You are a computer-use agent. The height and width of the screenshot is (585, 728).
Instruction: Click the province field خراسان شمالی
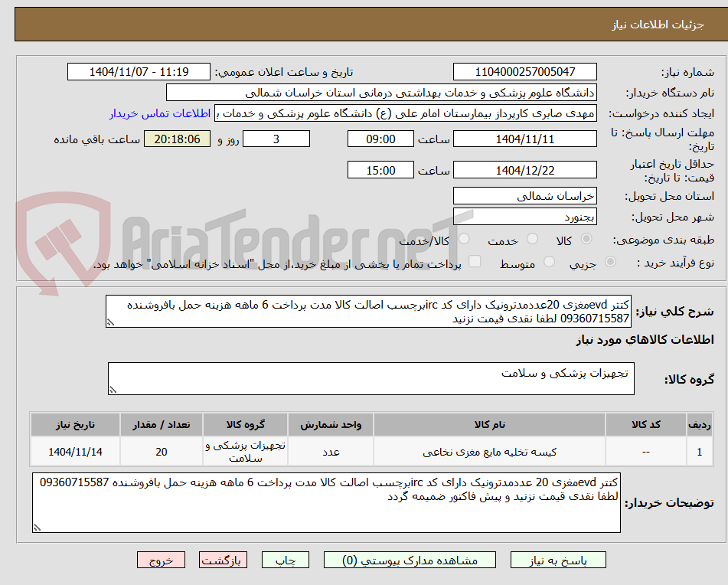pos(524,196)
